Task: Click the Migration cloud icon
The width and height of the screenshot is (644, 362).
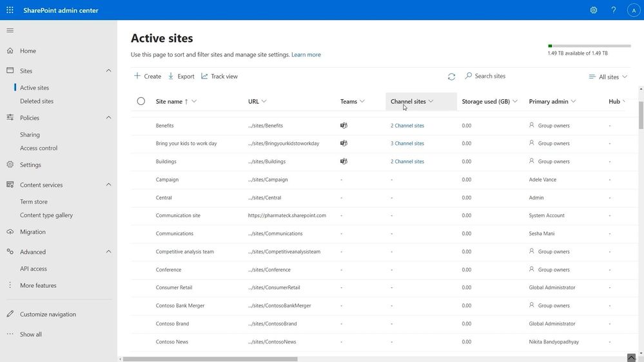Action: click(x=10, y=231)
